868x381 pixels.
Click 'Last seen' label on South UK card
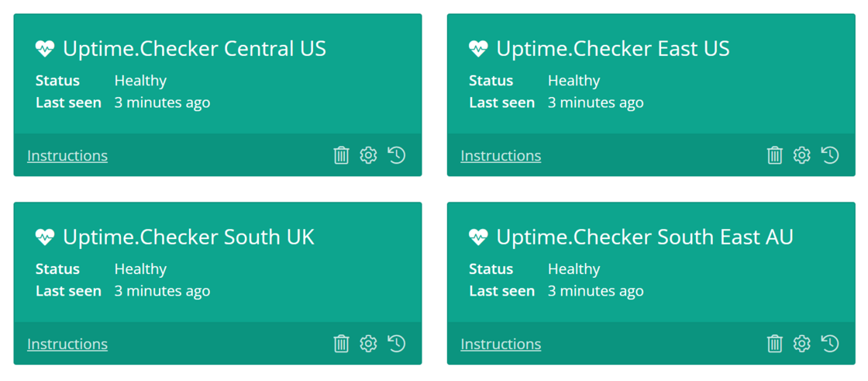(69, 291)
